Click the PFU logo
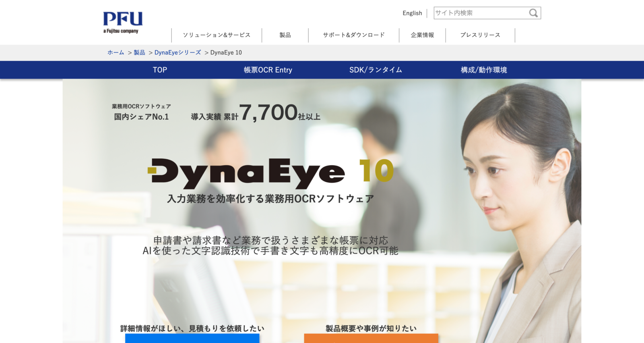The height and width of the screenshot is (343, 644). pyautogui.click(x=123, y=22)
